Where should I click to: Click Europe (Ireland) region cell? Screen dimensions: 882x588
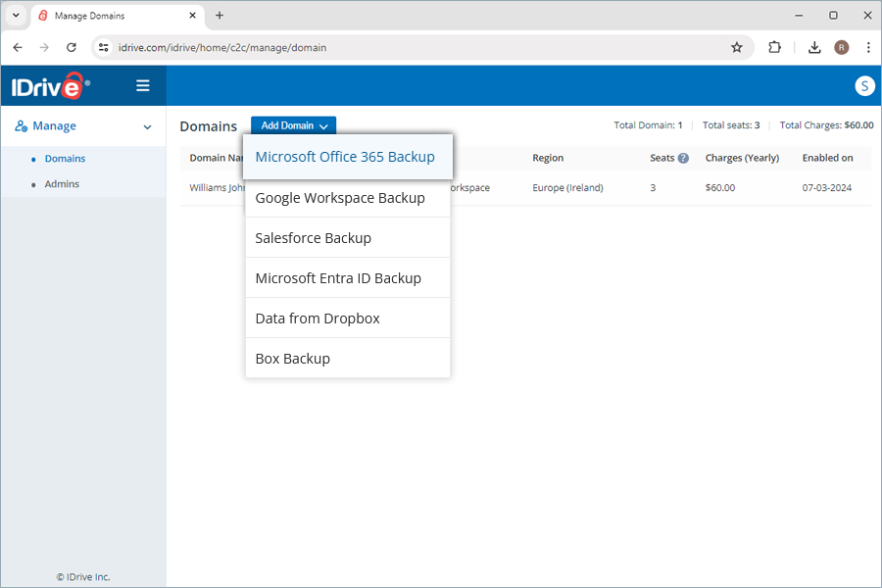[x=567, y=187]
